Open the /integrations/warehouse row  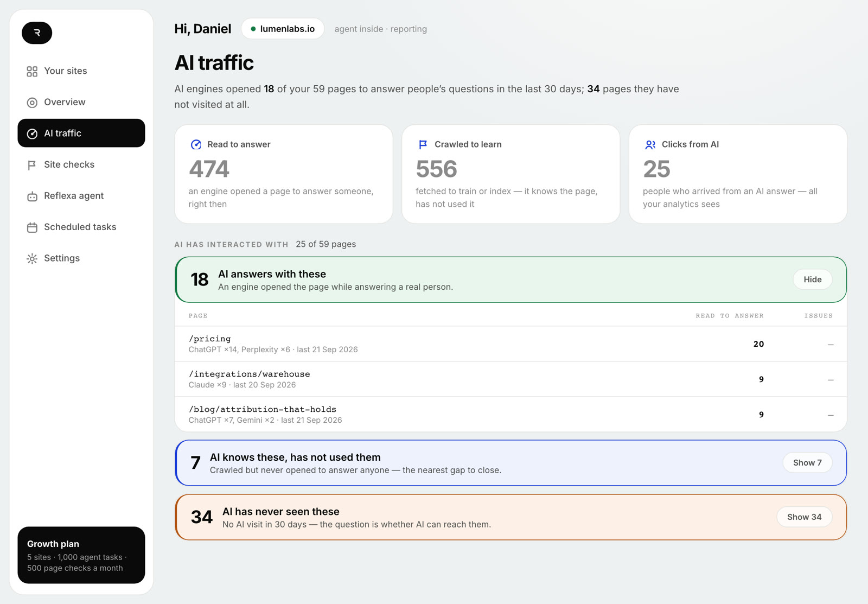point(510,379)
